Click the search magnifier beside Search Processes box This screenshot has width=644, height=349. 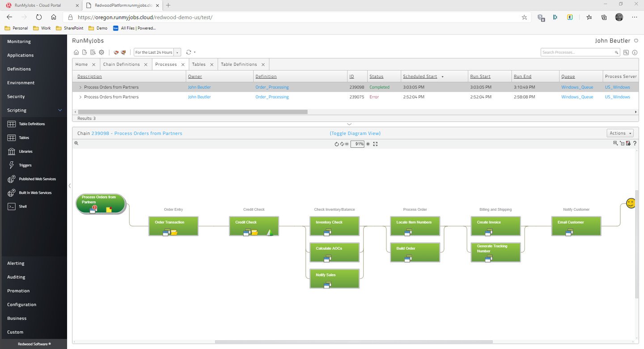coord(626,52)
